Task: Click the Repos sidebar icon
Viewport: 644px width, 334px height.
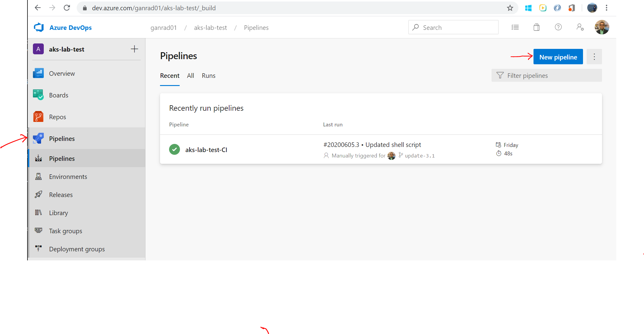Action: point(38,117)
